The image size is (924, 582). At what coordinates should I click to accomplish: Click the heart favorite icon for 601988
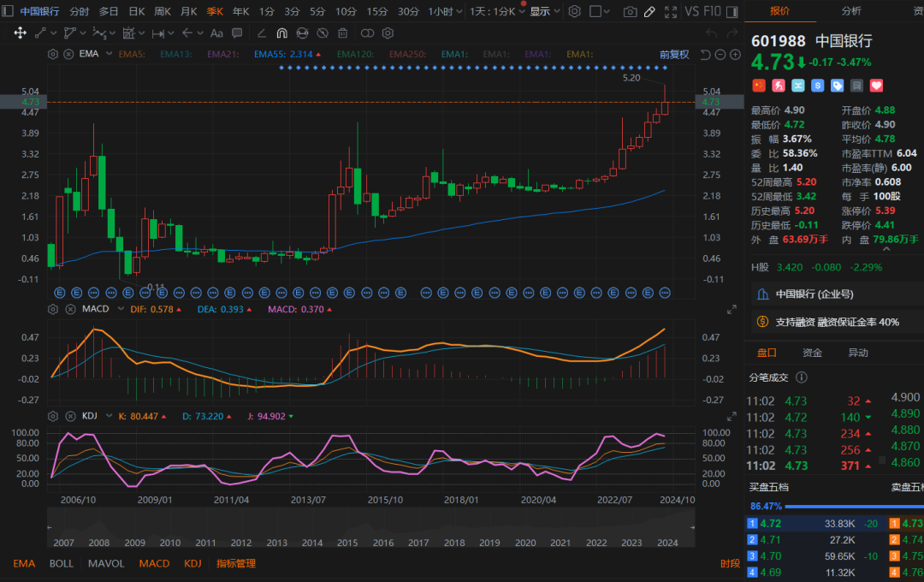[x=876, y=86]
